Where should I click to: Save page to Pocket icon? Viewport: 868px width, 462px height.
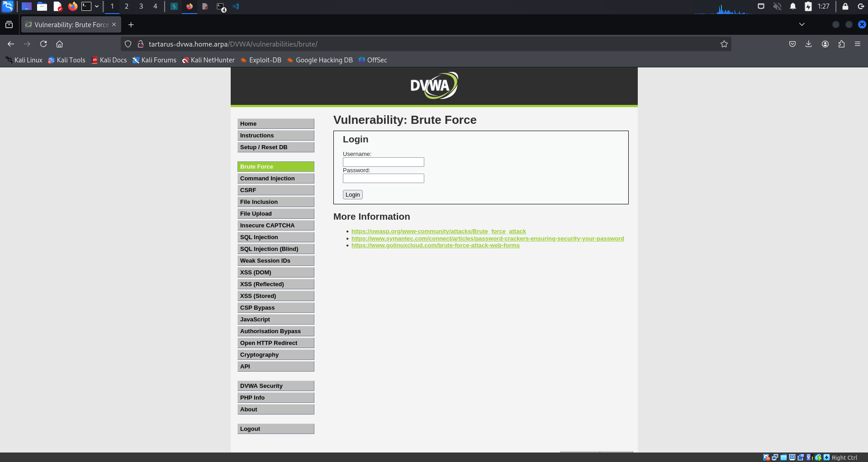click(x=792, y=44)
